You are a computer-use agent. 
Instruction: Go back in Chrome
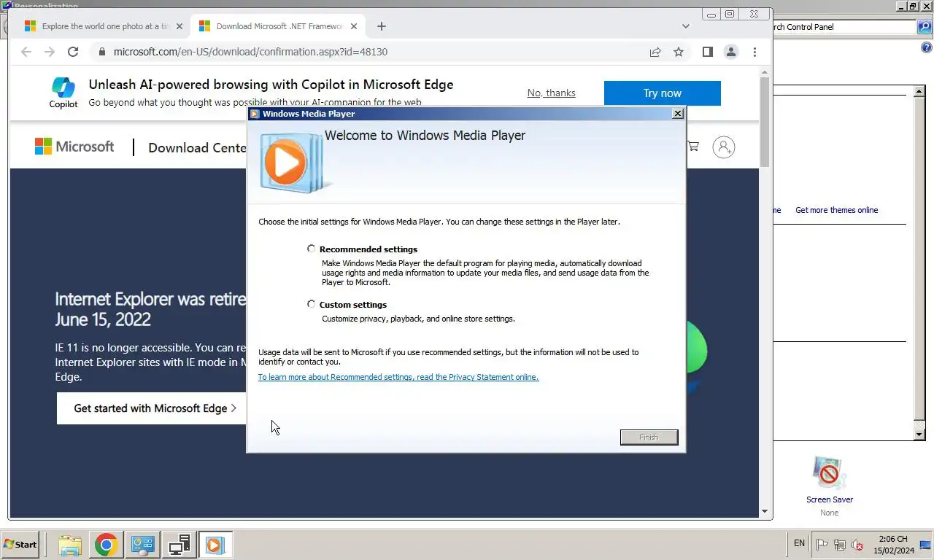coord(26,52)
